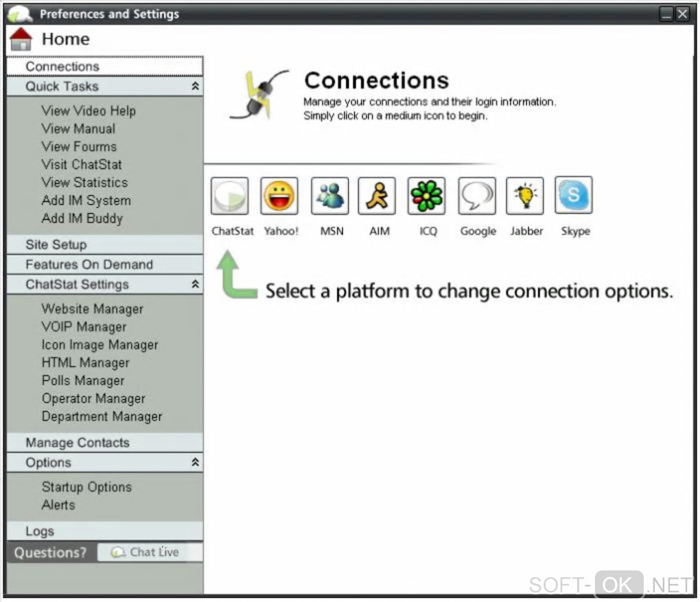Open the Alerts settings
Image resolution: width=700 pixels, height=602 pixels.
[58, 505]
